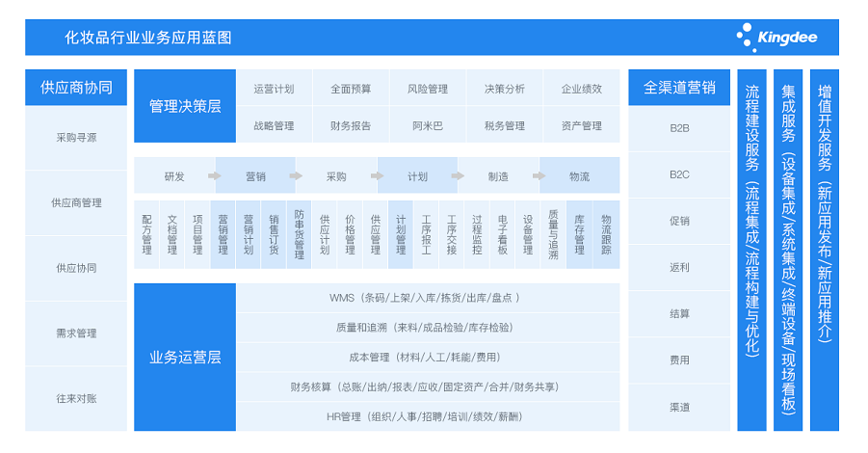Open the 配方管理 vertical cell
Screen dimensions: 868x453
tap(146, 235)
